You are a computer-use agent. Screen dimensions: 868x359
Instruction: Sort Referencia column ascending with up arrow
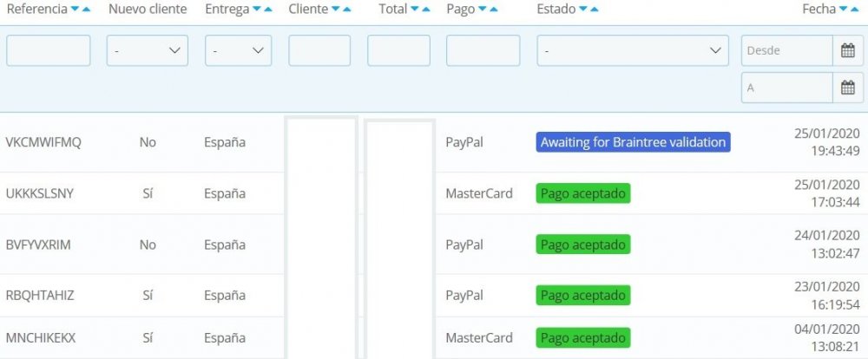[86, 10]
